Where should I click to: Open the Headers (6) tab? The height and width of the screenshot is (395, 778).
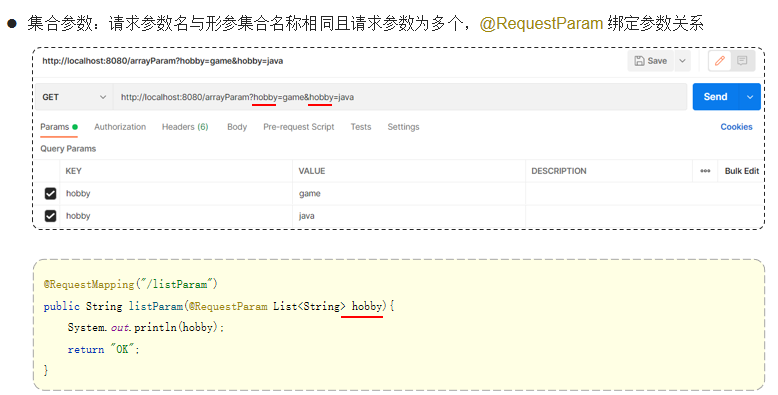pyautogui.click(x=185, y=127)
